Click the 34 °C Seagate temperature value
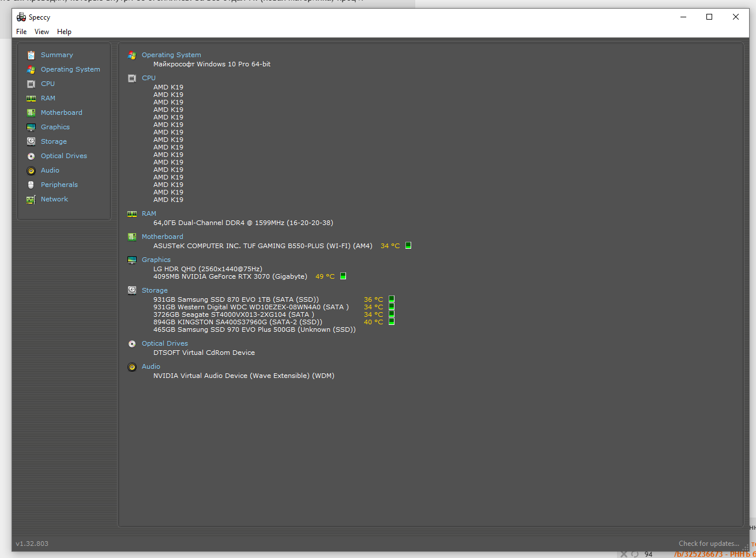This screenshot has width=756, height=558. pyautogui.click(x=373, y=314)
